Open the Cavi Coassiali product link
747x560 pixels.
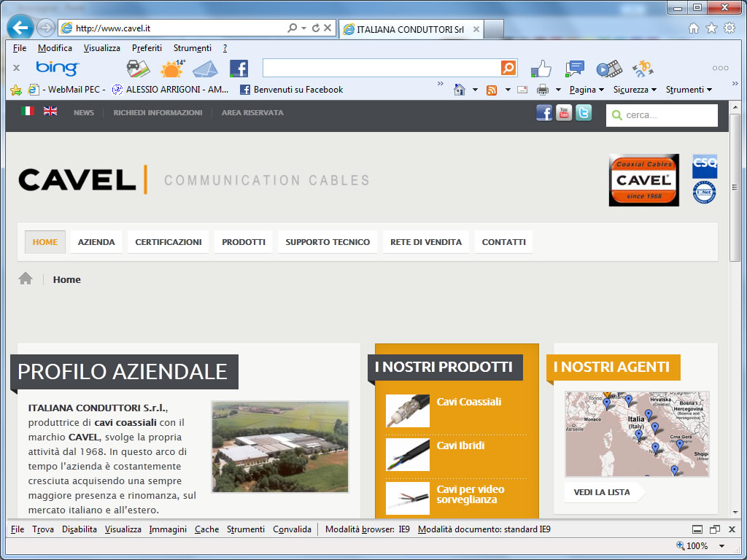click(469, 402)
